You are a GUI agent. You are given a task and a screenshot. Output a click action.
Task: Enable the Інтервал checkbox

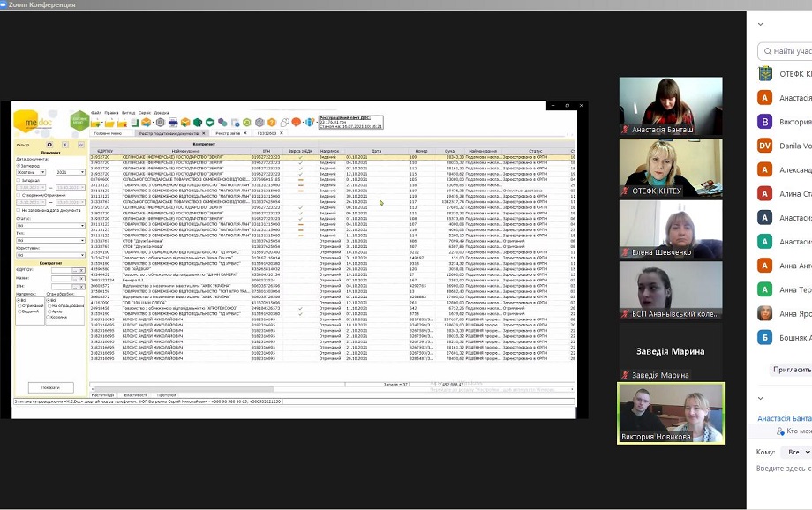pyautogui.click(x=18, y=180)
